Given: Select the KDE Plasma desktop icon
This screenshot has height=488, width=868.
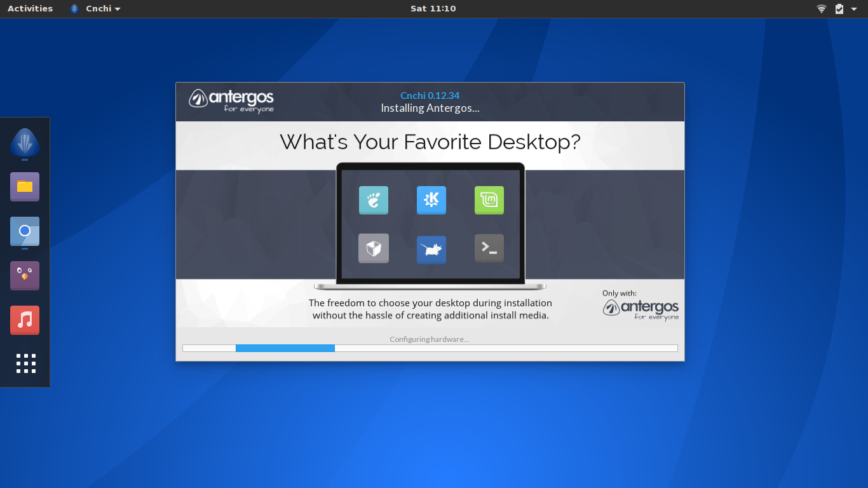Looking at the screenshot, I should (431, 200).
